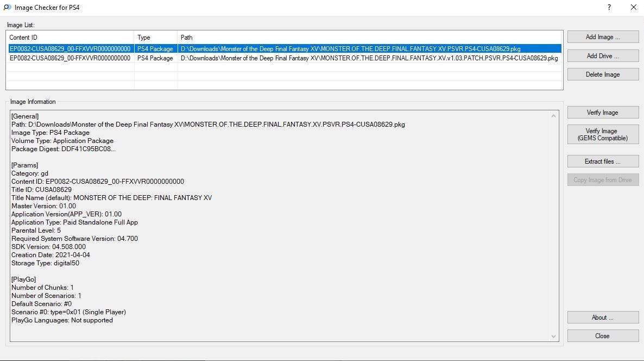Click the Category: gd line
644x361 pixels.
click(x=30, y=173)
